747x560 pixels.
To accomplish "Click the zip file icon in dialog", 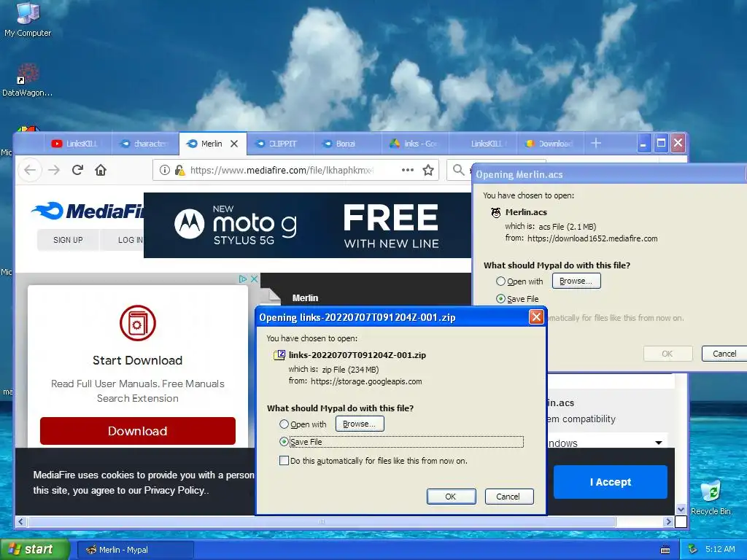I will (279, 355).
